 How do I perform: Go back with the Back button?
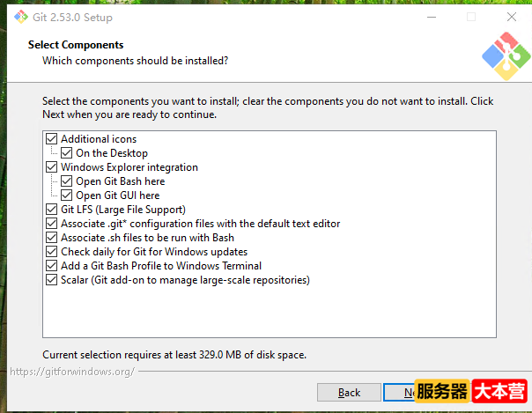(x=349, y=393)
